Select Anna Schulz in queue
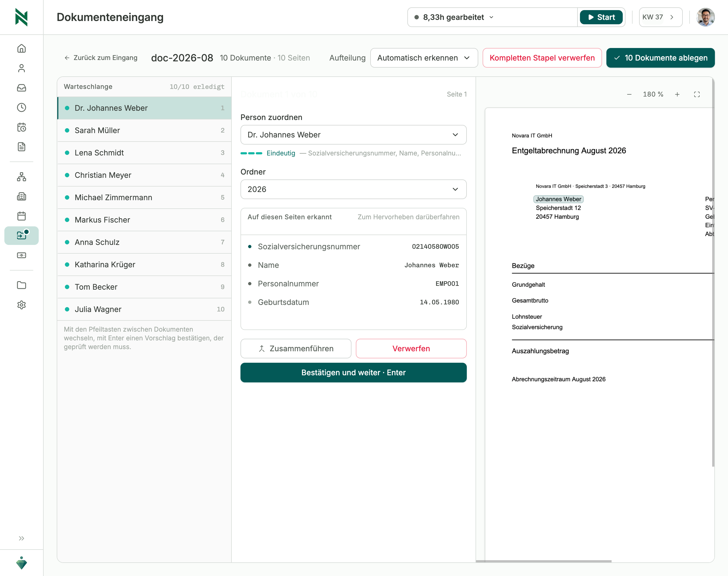This screenshot has height=576, width=728. [144, 242]
